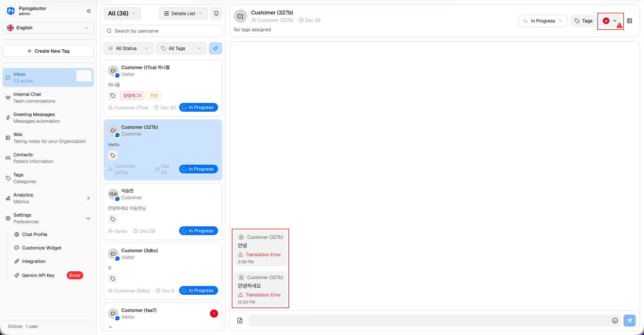644x335 pixels.
Task: Click the tag icon on Customer (3dbc) conversation
Action: [x=113, y=279]
